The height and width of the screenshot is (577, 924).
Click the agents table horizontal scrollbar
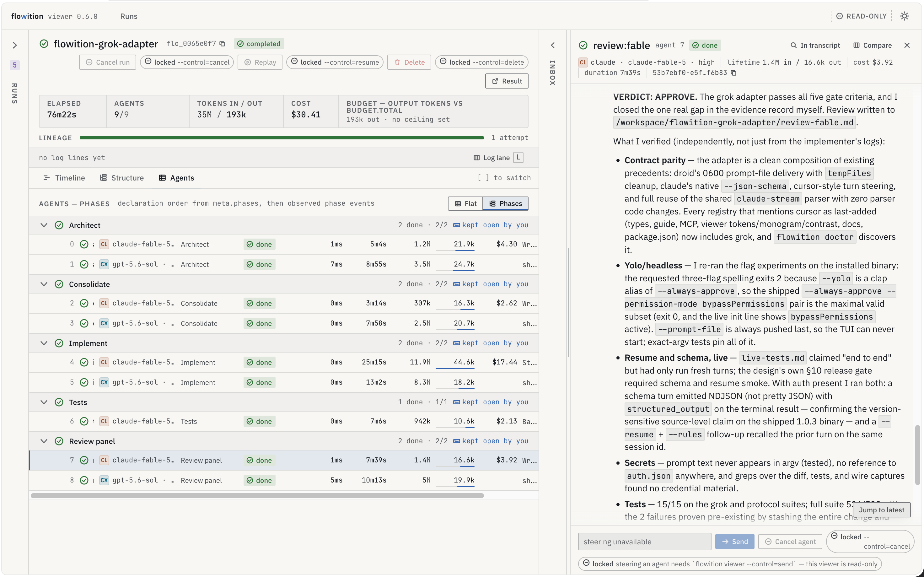[257, 496]
